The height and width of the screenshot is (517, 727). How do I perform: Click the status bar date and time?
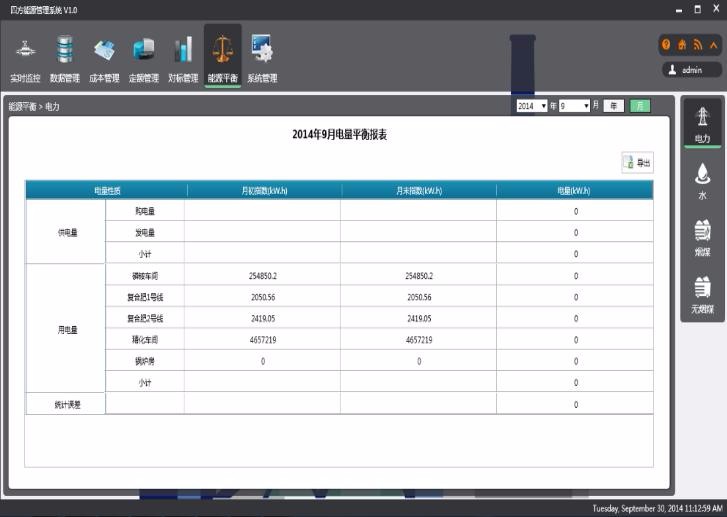tap(657, 509)
